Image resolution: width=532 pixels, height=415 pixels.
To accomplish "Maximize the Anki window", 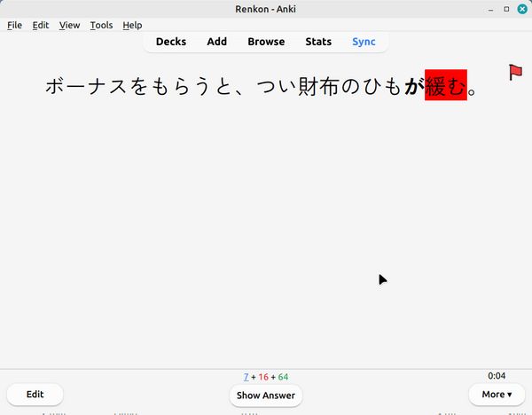I will point(506,9).
